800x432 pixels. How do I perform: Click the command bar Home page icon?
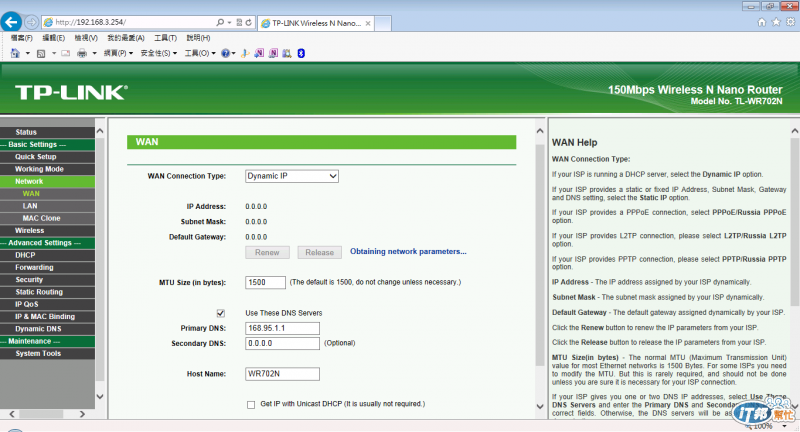[x=15, y=53]
